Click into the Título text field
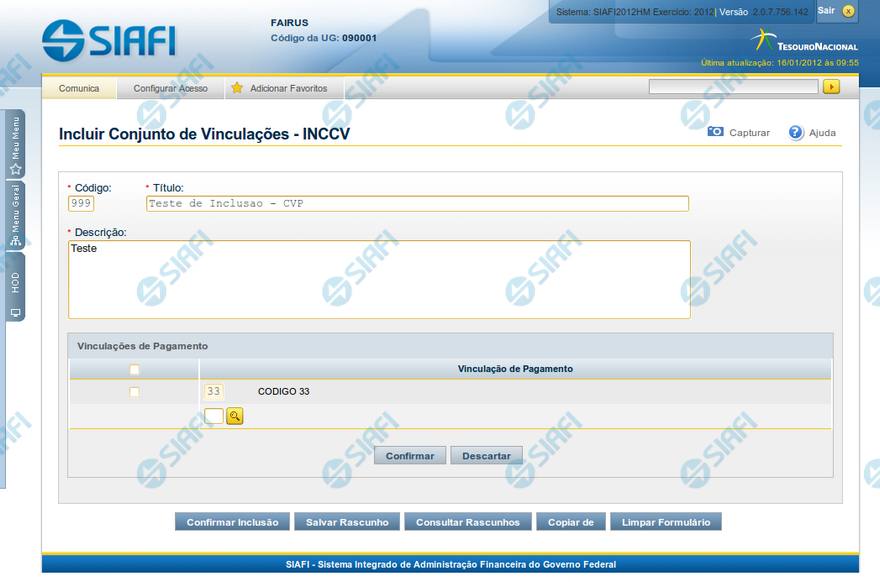 click(x=417, y=204)
